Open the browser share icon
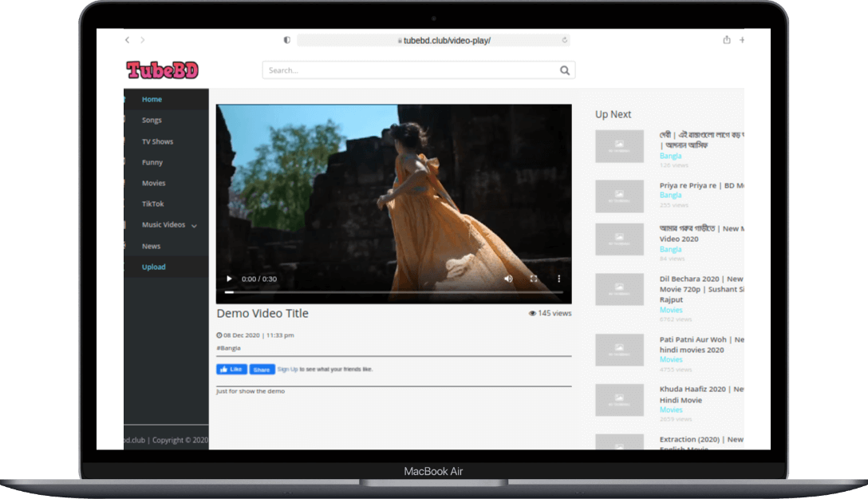This screenshot has height=499, width=868. (x=726, y=40)
